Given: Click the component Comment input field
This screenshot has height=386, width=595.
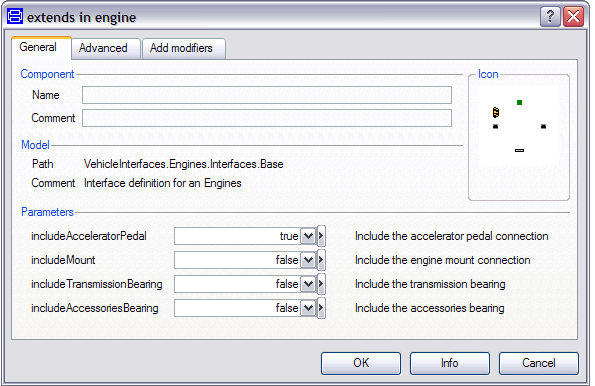Looking at the screenshot, I should [x=267, y=118].
